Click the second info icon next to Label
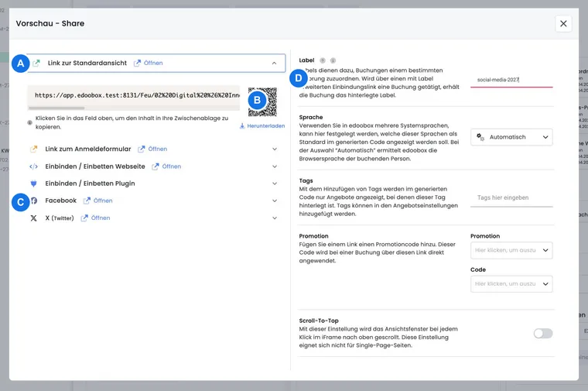Viewport: 588px width, 391px height. (x=333, y=60)
